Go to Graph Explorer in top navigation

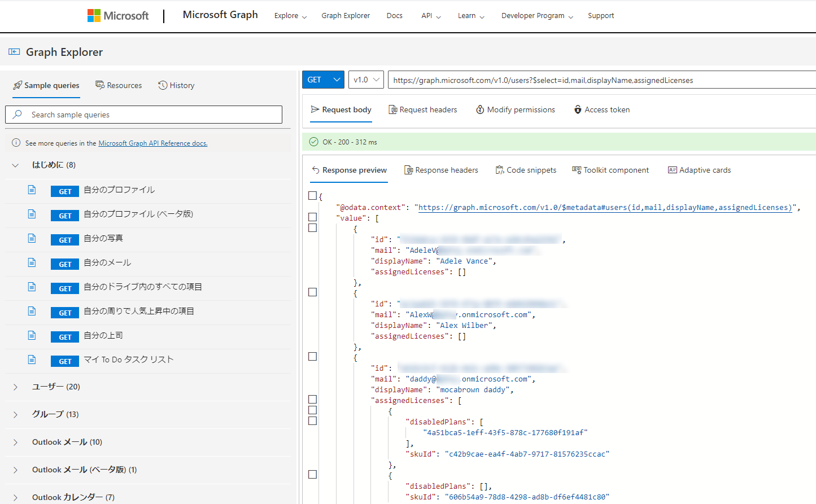coord(346,16)
